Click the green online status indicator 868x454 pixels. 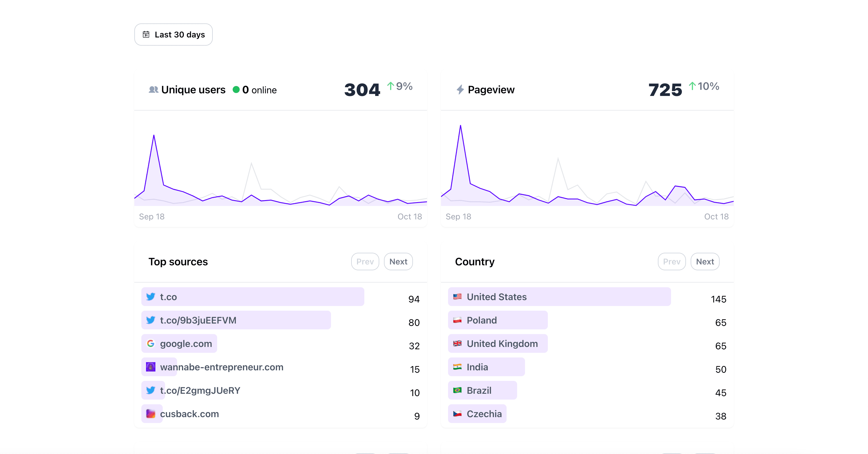click(x=236, y=90)
